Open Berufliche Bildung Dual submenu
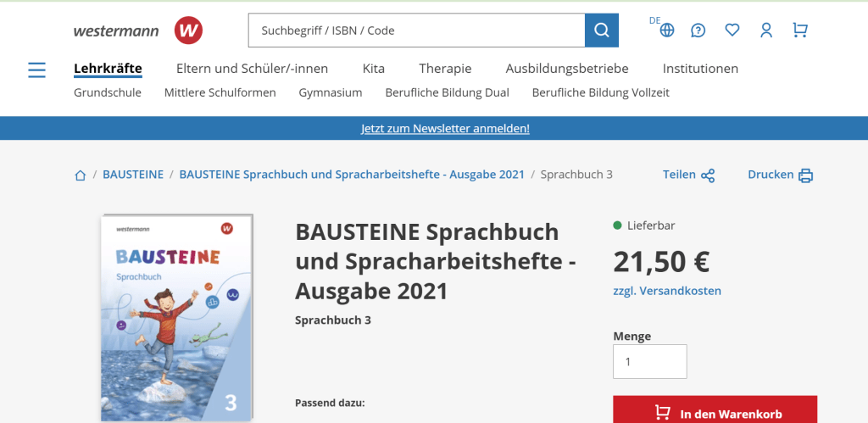The width and height of the screenshot is (868, 423). click(448, 92)
